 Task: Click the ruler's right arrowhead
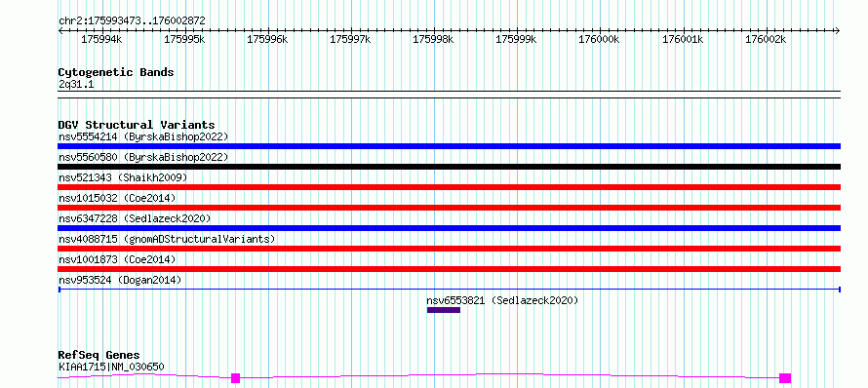[x=838, y=31]
